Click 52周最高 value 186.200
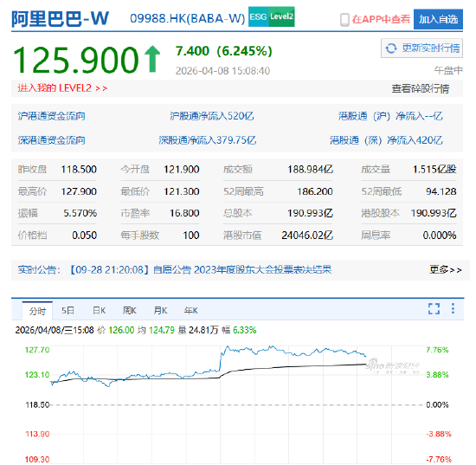 pyautogui.click(x=315, y=191)
